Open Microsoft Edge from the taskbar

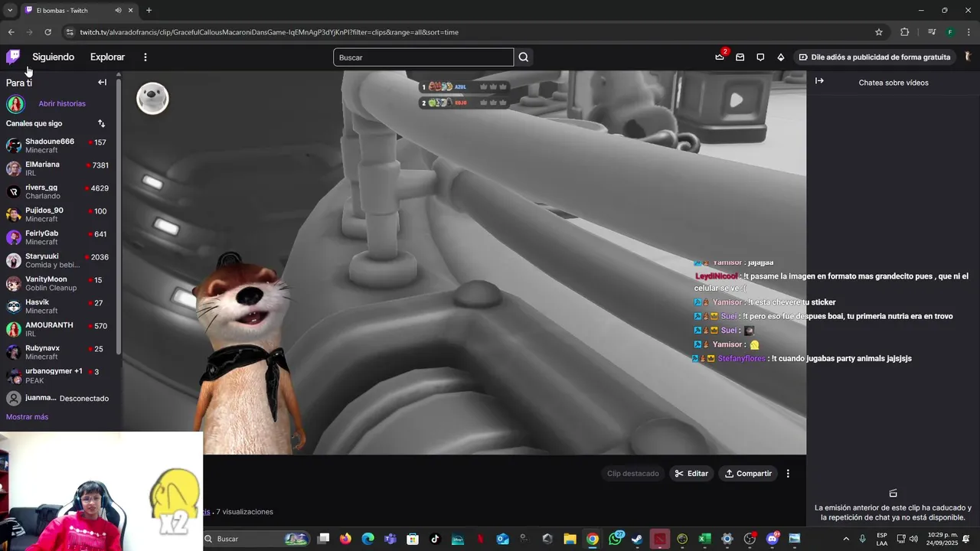click(367, 539)
